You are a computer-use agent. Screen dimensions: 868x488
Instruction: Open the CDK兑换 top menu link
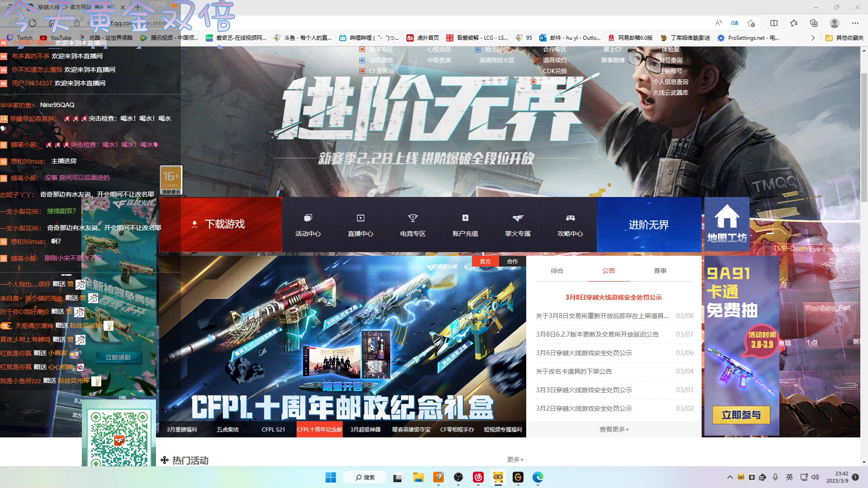(x=555, y=71)
